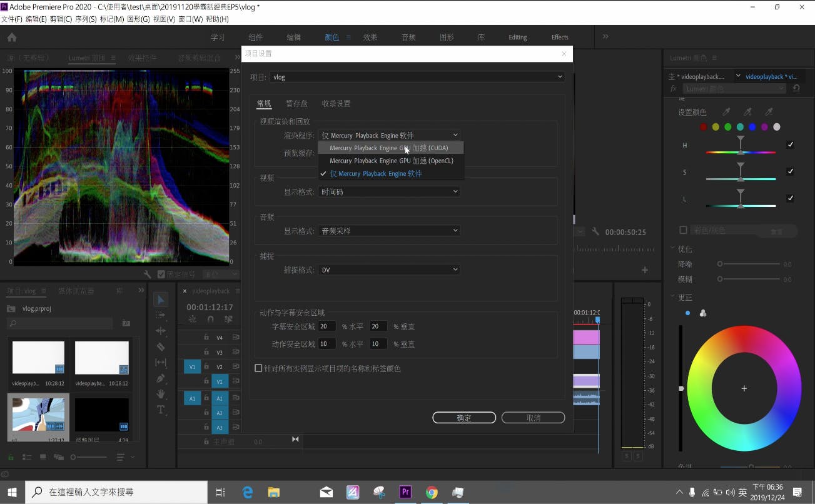Adjust the denoise slider handle
Screen dimensions: 815x504
[720, 264]
